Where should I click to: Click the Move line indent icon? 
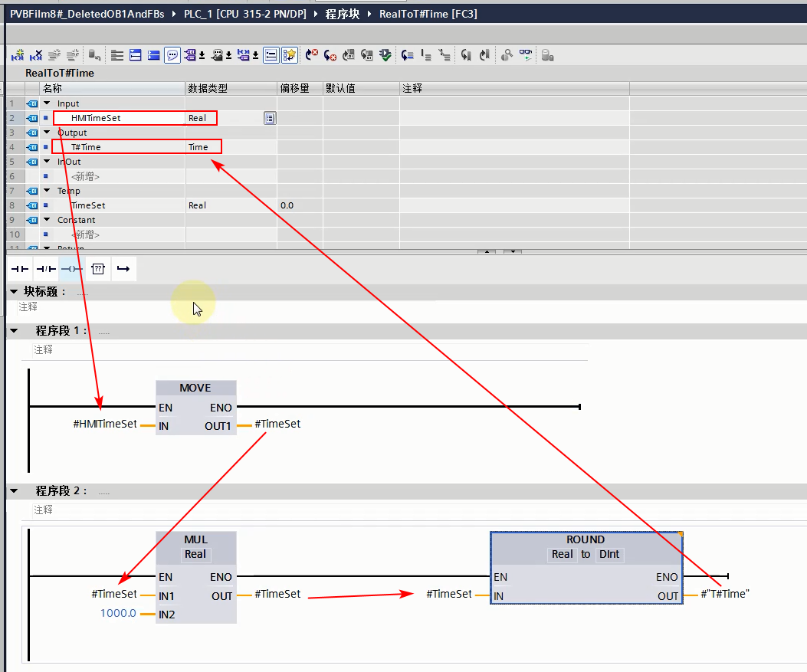[x=426, y=55]
